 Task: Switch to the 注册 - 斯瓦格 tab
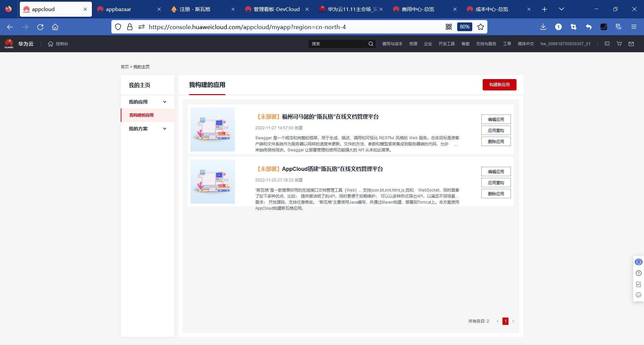pyautogui.click(x=203, y=9)
